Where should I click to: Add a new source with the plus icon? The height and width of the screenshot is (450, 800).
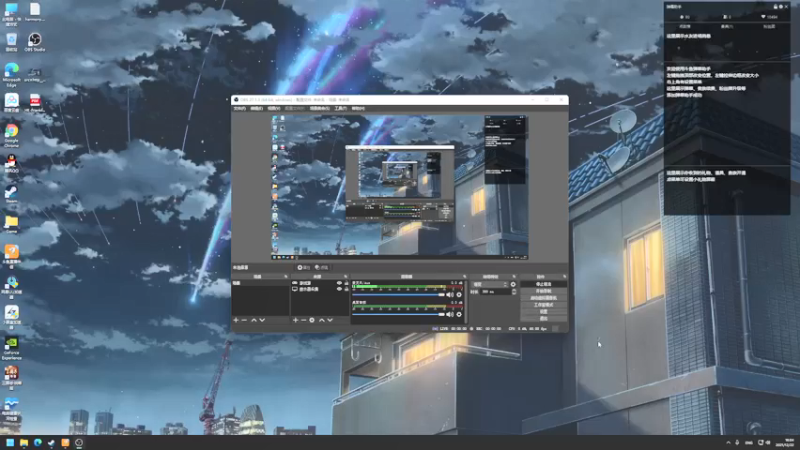tap(295, 320)
